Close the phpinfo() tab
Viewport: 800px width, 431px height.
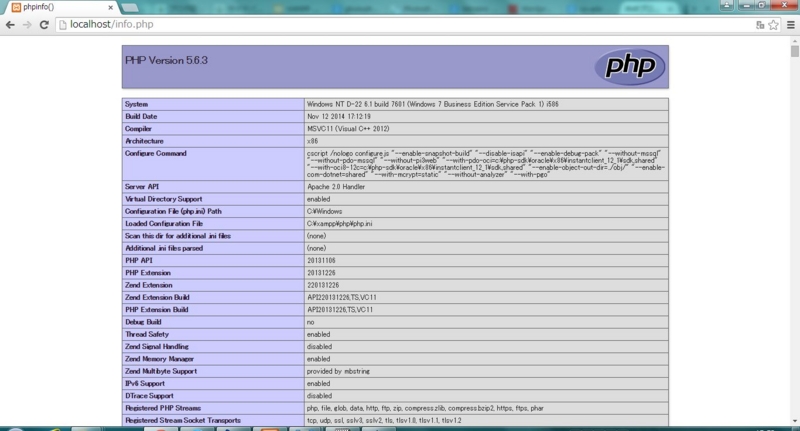pos(111,8)
